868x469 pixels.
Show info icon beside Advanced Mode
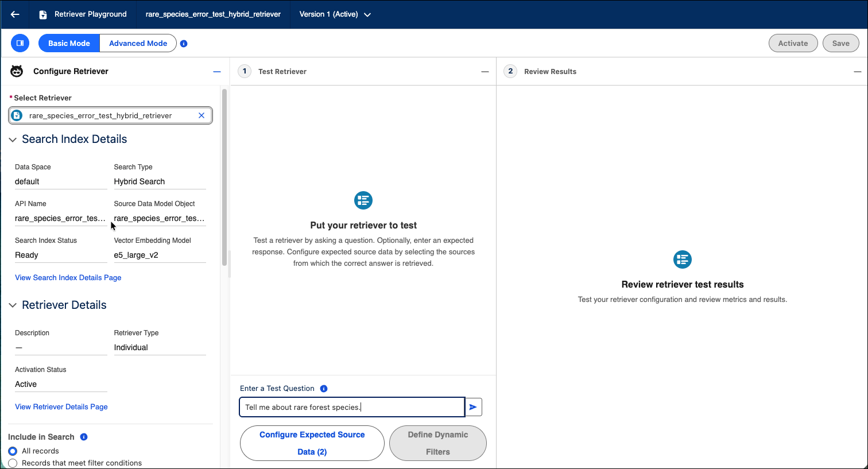(184, 44)
